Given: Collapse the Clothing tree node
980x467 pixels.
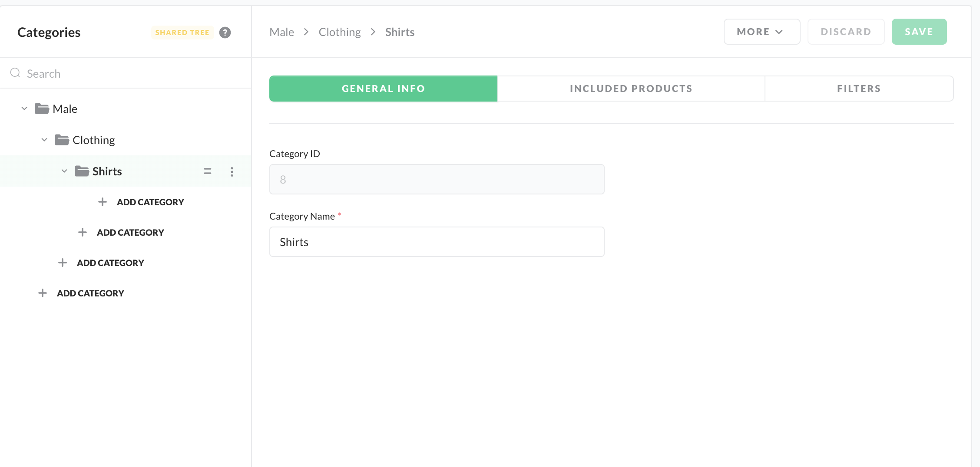Looking at the screenshot, I should click(44, 140).
